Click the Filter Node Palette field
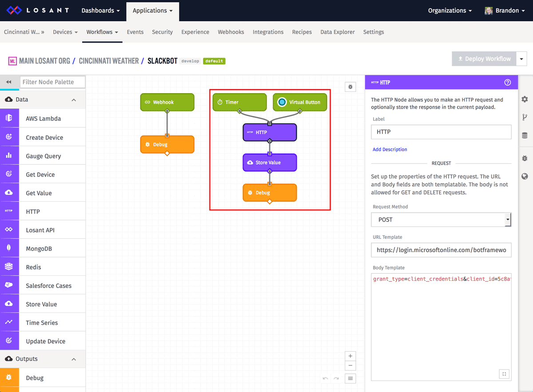Viewport: 533px width, 392px height. coord(53,82)
